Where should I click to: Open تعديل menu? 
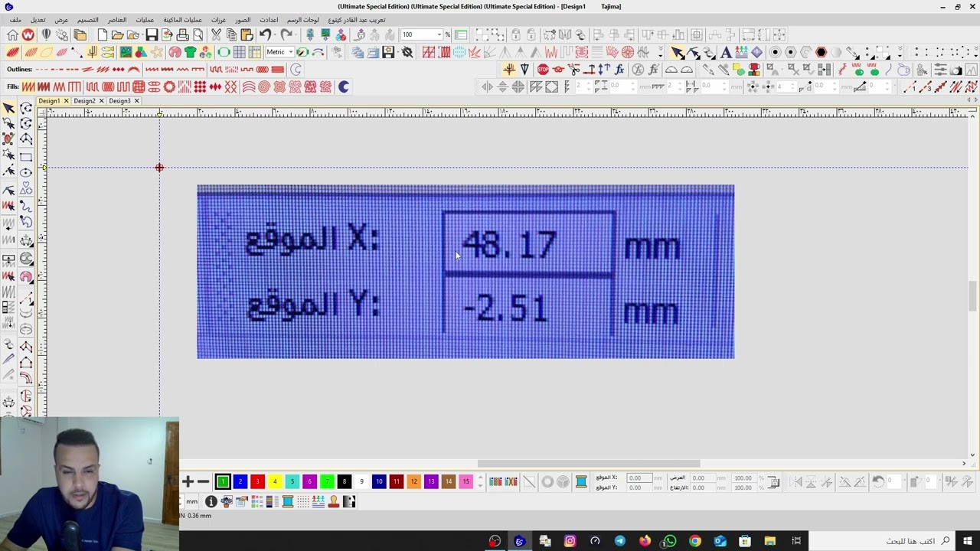(x=38, y=19)
